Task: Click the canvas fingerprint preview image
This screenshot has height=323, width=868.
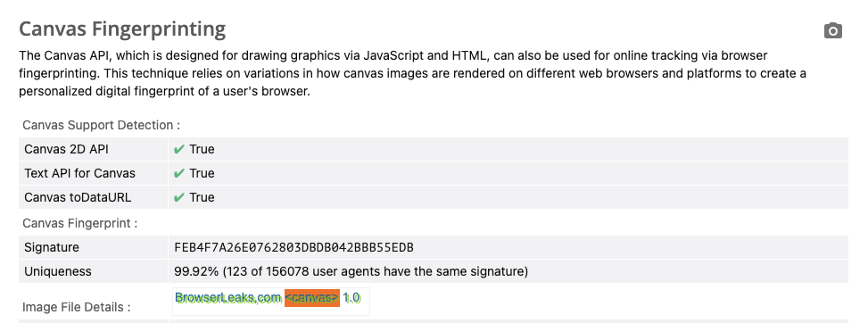Action: (270, 302)
